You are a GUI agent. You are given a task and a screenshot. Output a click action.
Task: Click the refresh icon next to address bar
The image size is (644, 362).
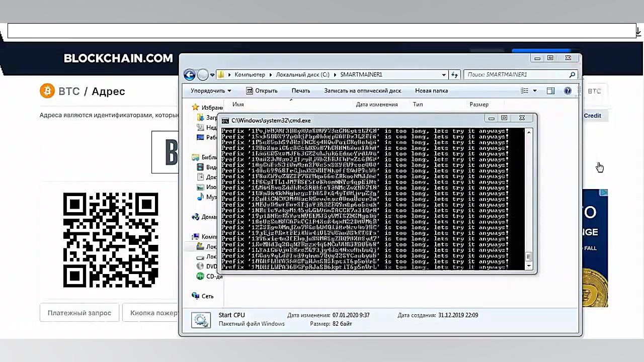[454, 74]
